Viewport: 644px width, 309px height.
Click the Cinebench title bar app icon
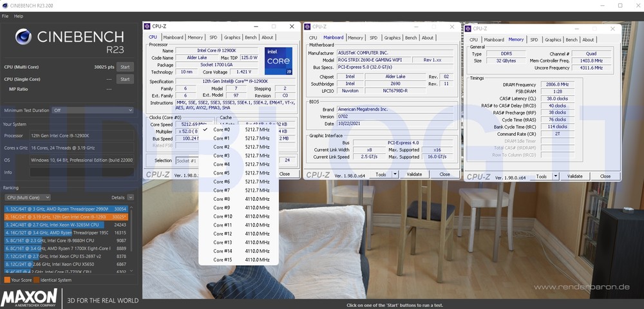(x=5, y=5)
